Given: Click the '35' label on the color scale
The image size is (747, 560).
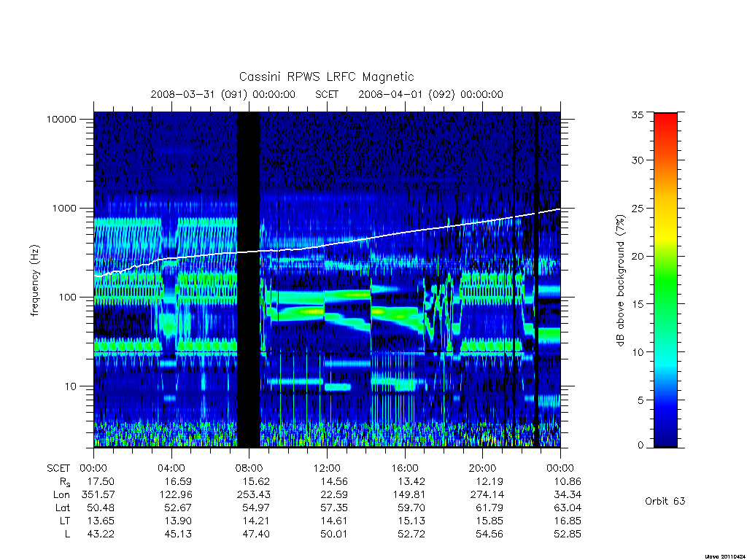Looking at the screenshot, I should [637, 114].
